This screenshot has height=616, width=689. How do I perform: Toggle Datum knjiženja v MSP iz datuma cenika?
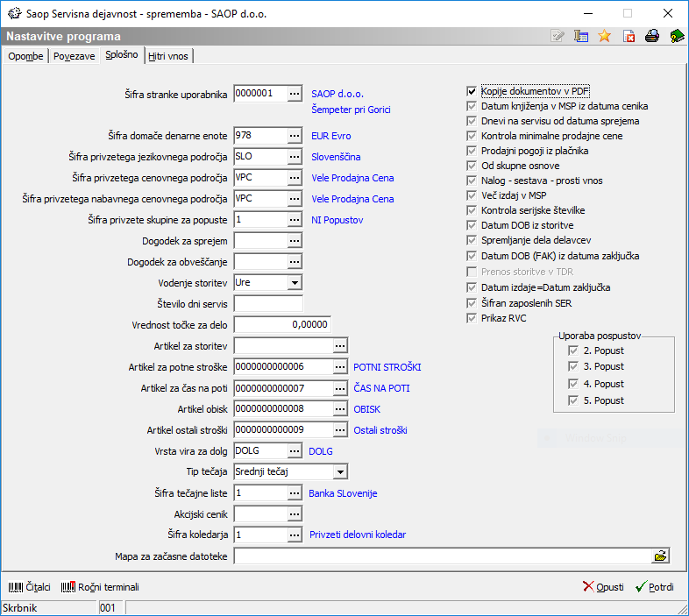[x=472, y=106]
